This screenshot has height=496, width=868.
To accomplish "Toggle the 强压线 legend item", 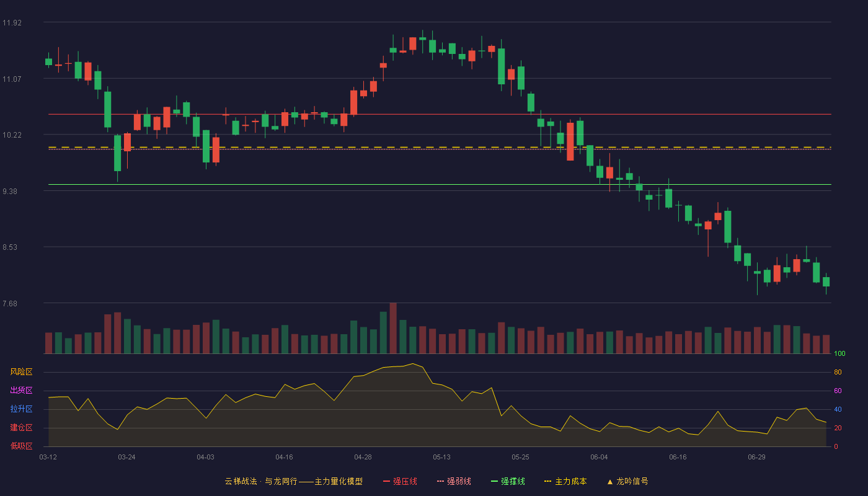I will [x=400, y=481].
